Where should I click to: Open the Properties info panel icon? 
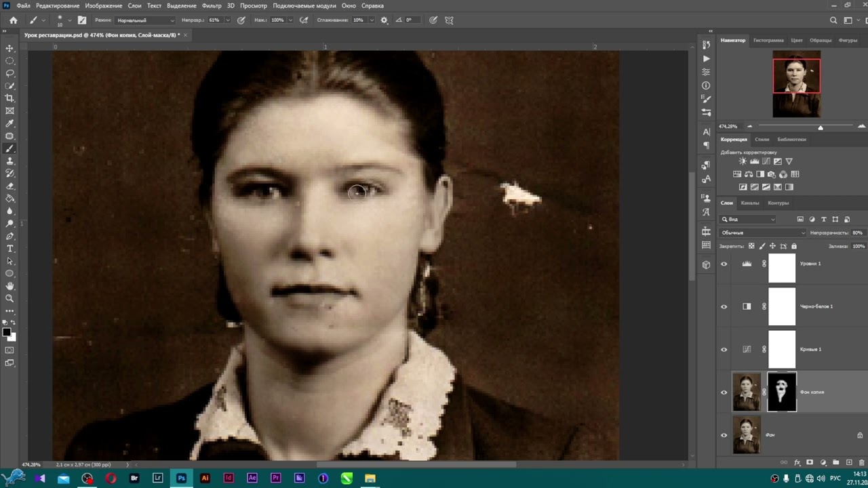tap(706, 85)
